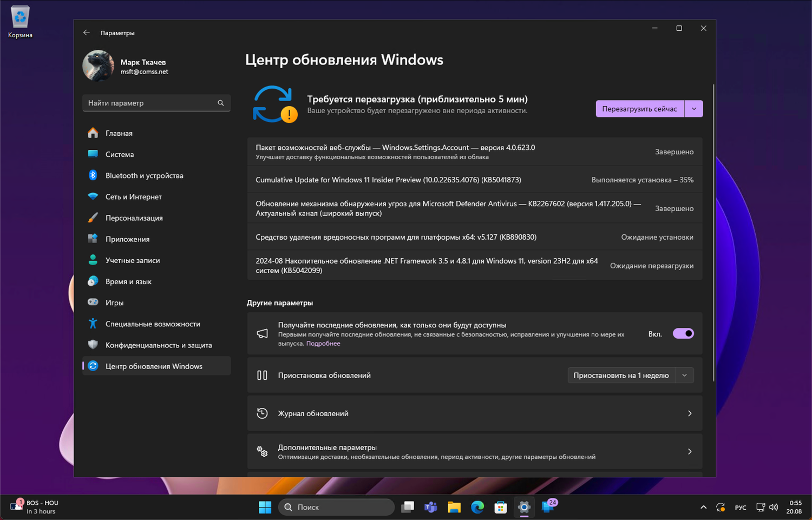Open the Главная home icon in sidebar
The height and width of the screenshot is (520, 812).
tap(93, 133)
